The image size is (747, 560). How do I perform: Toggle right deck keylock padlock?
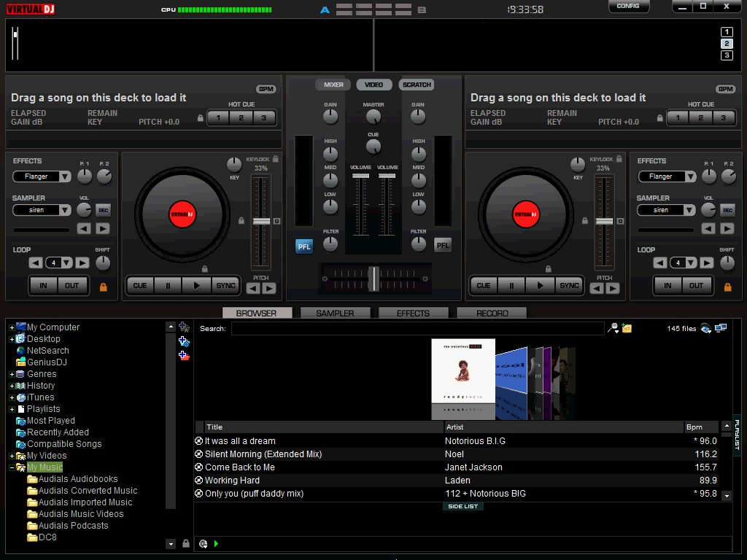click(x=619, y=159)
